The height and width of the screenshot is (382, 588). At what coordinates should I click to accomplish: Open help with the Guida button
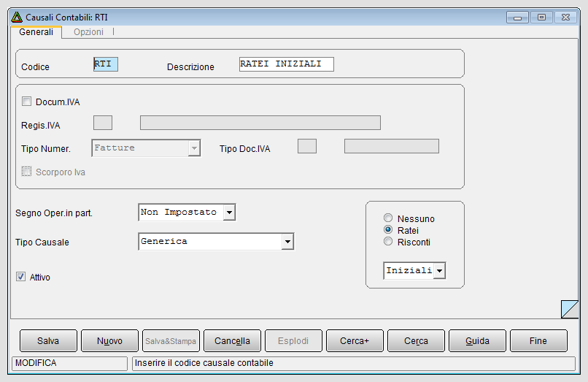pyautogui.click(x=477, y=340)
